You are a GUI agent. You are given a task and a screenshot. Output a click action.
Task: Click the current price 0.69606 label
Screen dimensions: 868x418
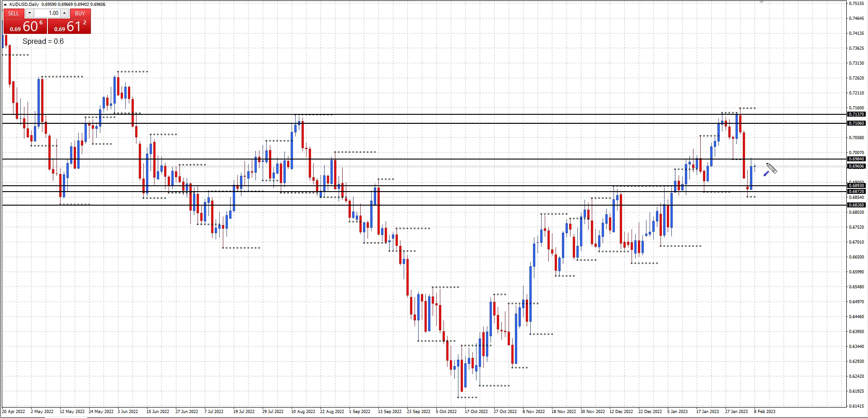click(856, 166)
